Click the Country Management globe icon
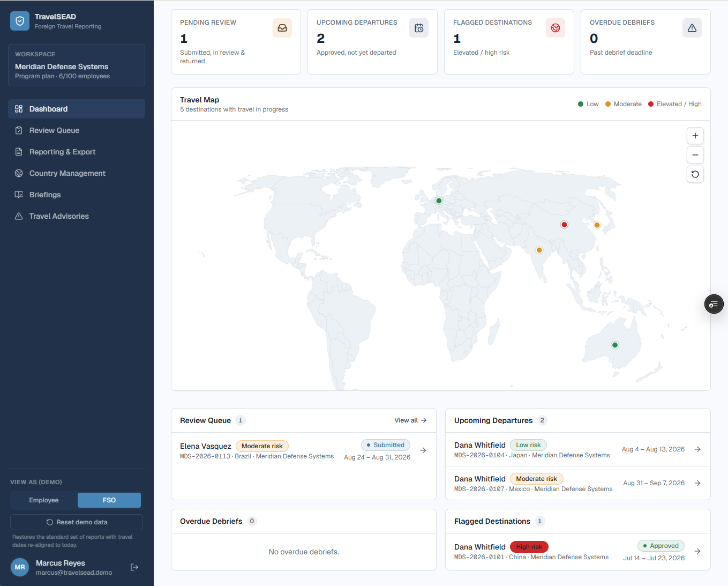Viewport: 728px width, 586px height. [x=19, y=173]
